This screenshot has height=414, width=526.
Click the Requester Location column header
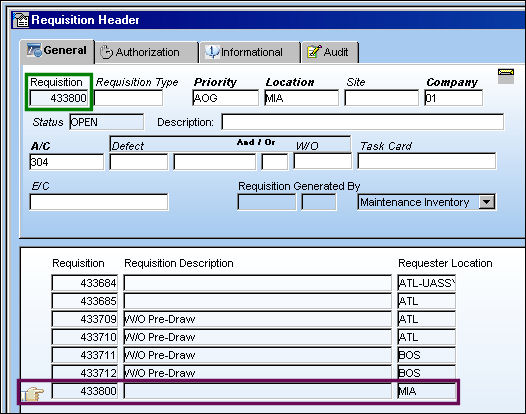(x=445, y=263)
